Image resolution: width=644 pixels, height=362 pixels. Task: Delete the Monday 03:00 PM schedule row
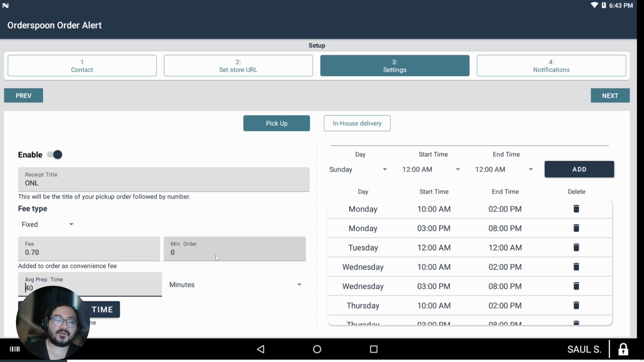coord(576,228)
